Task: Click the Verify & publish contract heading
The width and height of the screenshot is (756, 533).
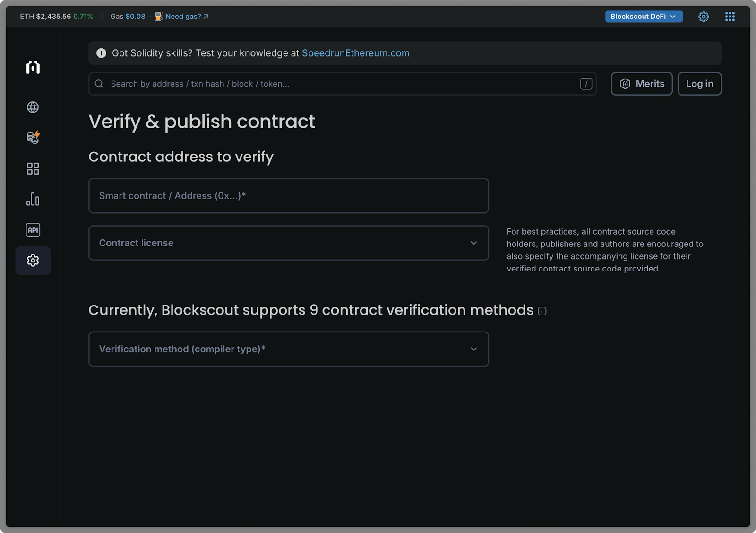Action: click(x=202, y=122)
